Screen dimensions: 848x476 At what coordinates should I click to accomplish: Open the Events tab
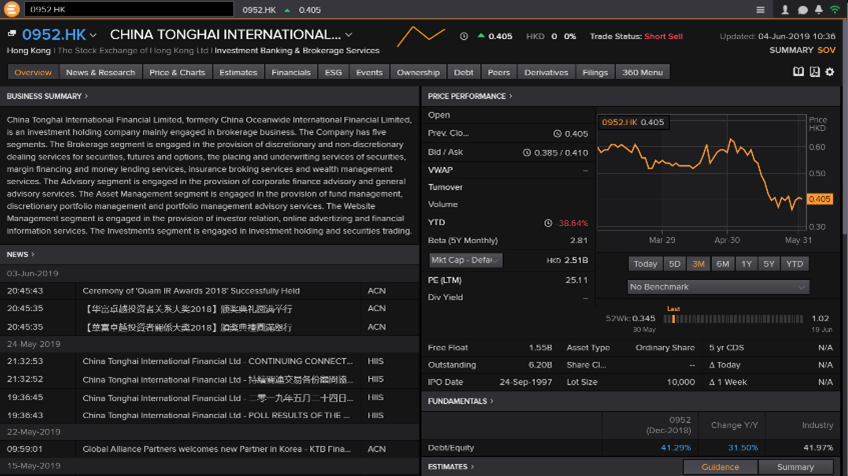(x=369, y=72)
